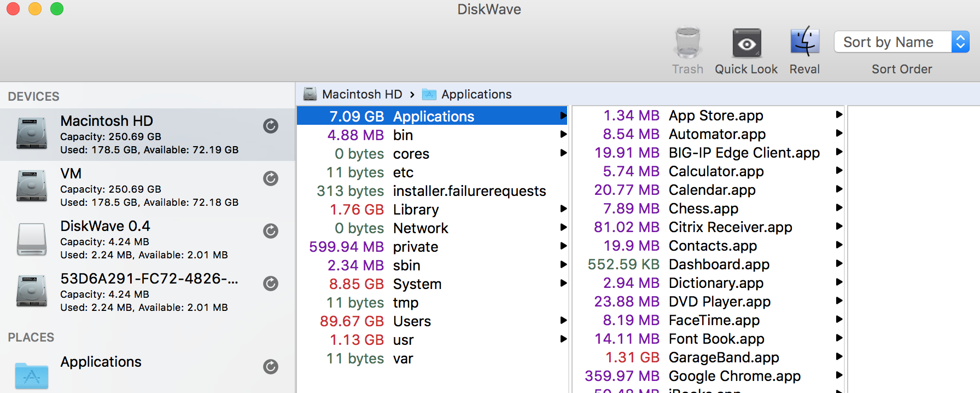Click the Macintosh HD path bar disk icon
This screenshot has height=393, width=980.
[x=310, y=94]
